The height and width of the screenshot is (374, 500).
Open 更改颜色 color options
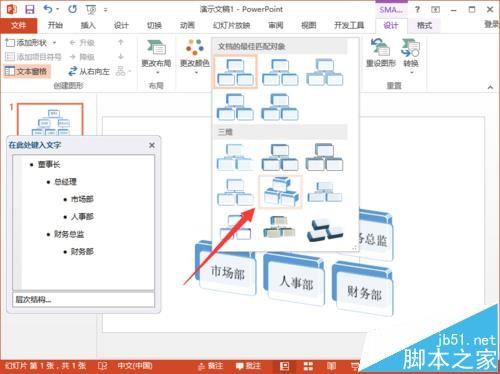coord(195,57)
